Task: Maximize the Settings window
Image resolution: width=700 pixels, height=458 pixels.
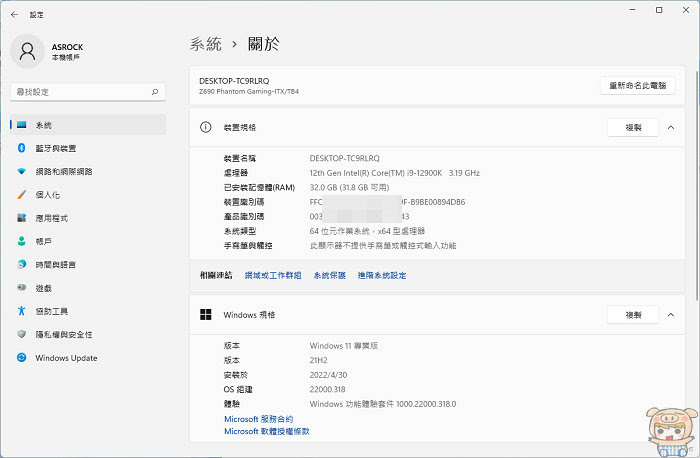Action: pyautogui.click(x=659, y=10)
